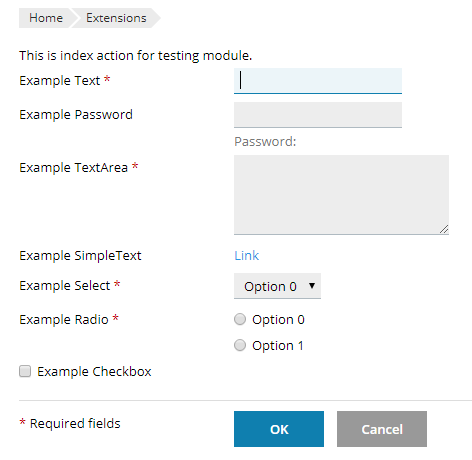Image resolution: width=472 pixels, height=460 pixels.
Task: Select radio button Option 1
Action: tap(240, 345)
